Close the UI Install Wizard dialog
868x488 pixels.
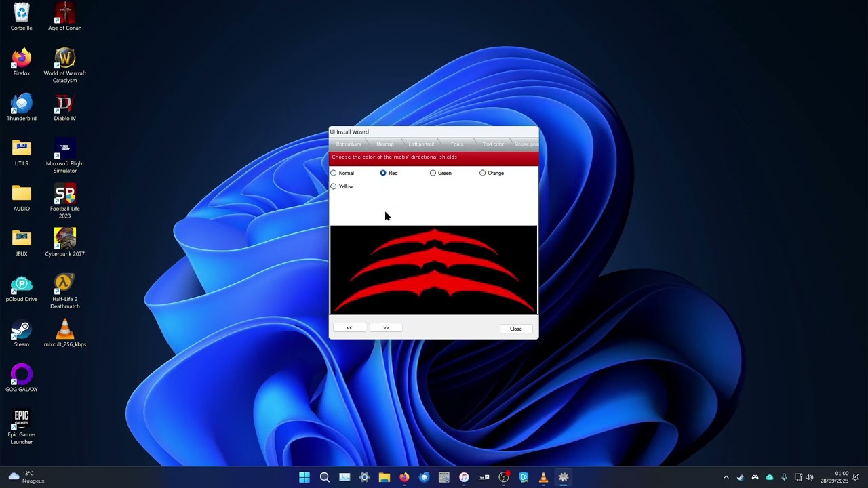click(x=516, y=329)
